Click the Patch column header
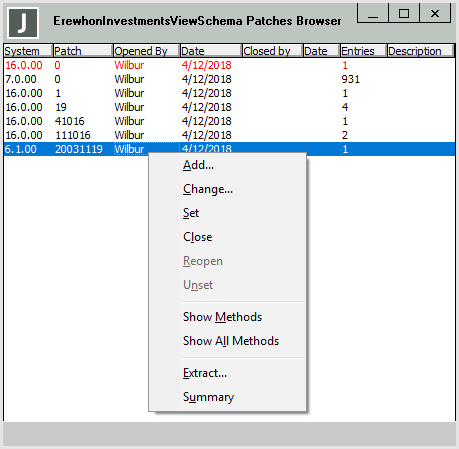The image size is (459, 449). point(83,51)
